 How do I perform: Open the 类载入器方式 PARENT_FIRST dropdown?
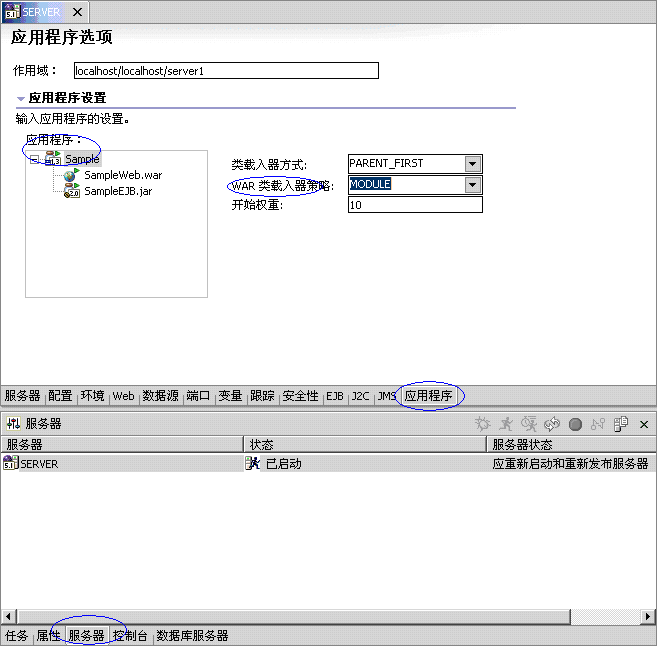pos(472,164)
